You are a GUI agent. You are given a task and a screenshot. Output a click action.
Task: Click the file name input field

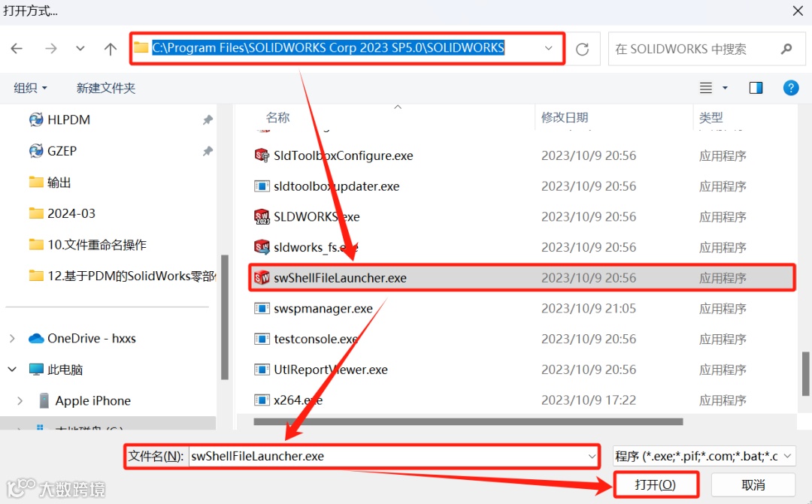coord(389,457)
